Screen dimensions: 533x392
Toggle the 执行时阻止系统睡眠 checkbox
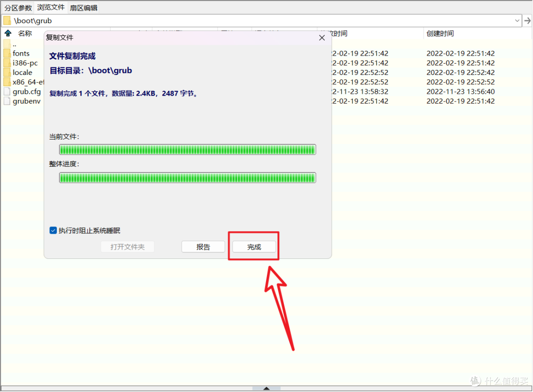pos(53,230)
